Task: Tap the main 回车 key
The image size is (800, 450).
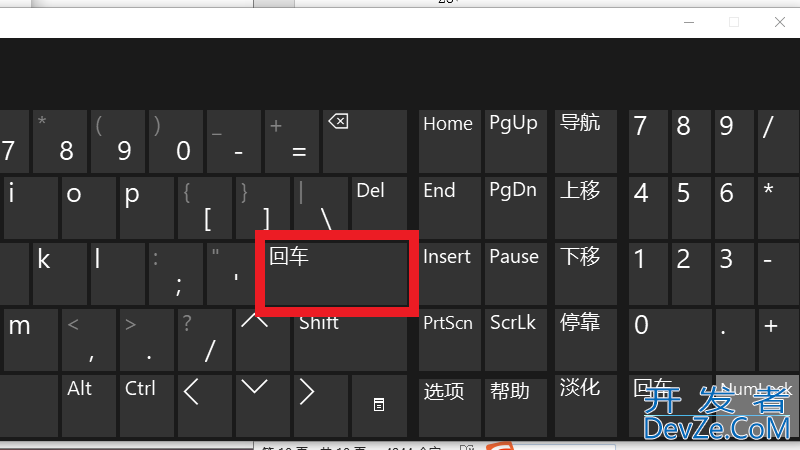Action: pyautogui.click(x=337, y=273)
